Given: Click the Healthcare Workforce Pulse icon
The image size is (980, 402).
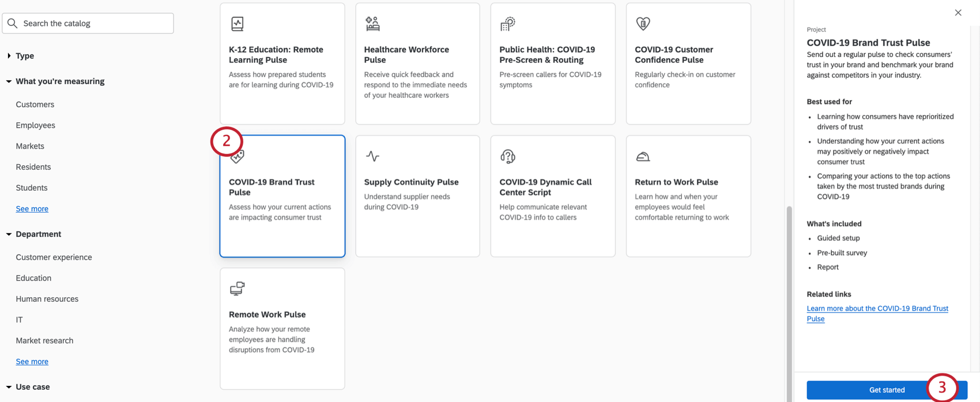Looking at the screenshot, I should [x=372, y=24].
